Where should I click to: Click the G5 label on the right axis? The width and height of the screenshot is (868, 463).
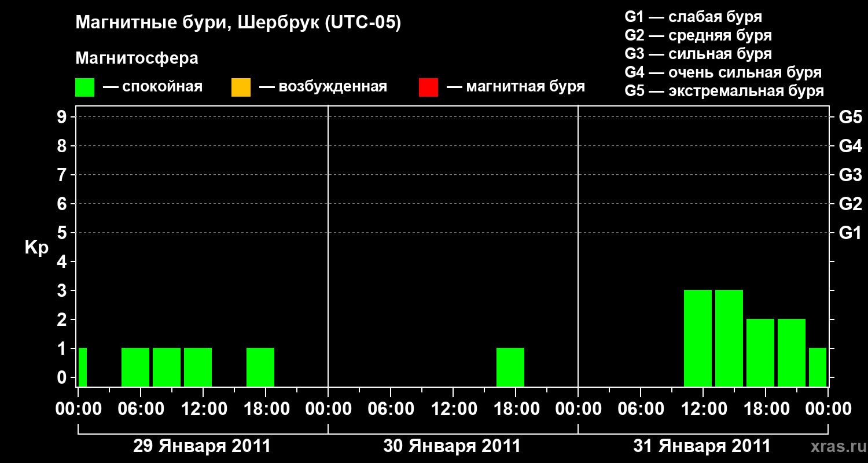(x=850, y=117)
